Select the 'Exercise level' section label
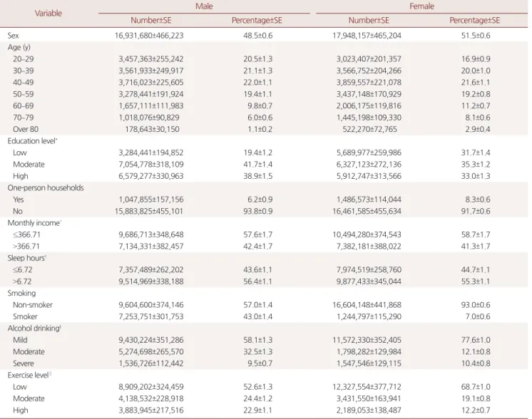The image size is (532, 419). 29,376
